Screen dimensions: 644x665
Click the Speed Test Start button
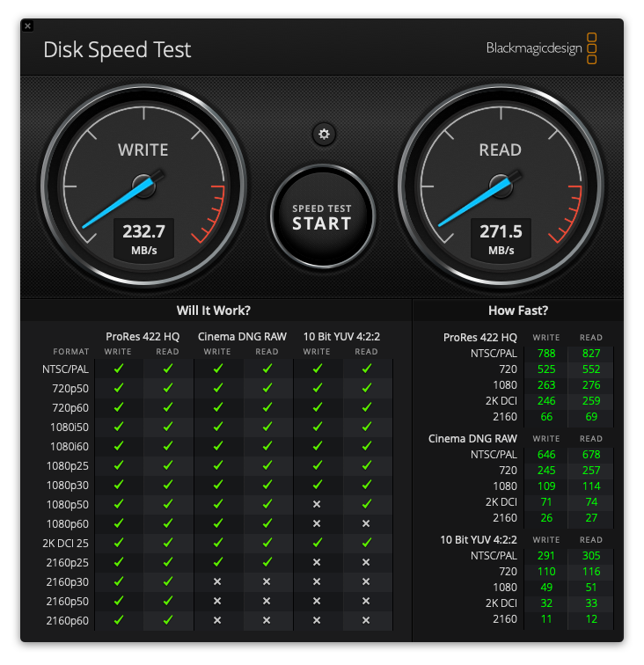coord(322,217)
